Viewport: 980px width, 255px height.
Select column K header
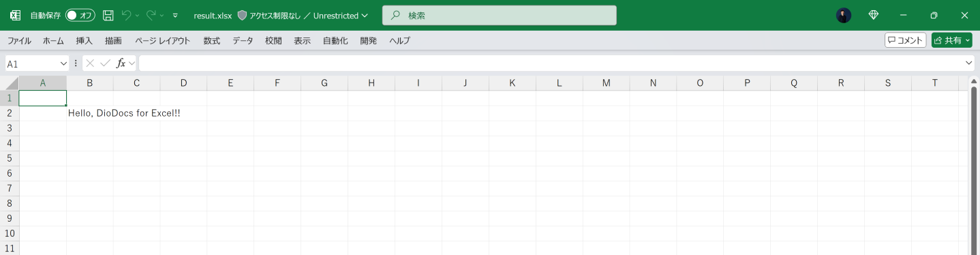click(512, 83)
